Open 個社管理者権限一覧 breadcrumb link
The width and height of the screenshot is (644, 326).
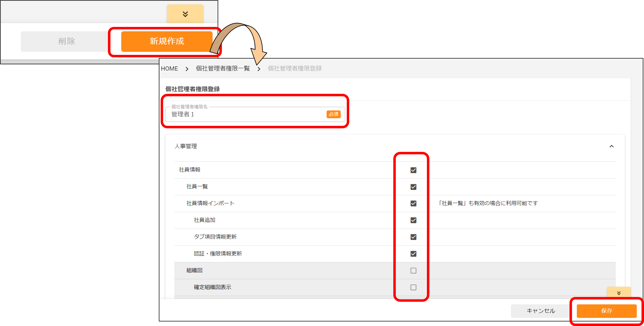pos(223,68)
